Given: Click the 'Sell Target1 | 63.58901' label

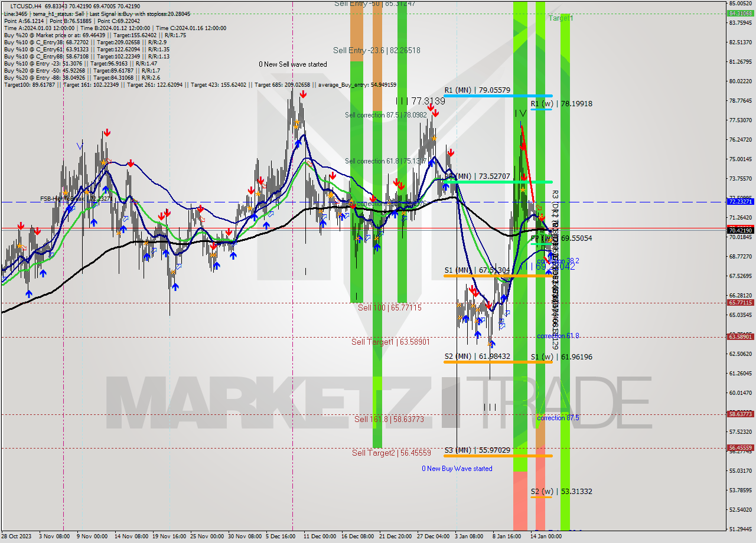Looking at the screenshot, I should [390, 342].
